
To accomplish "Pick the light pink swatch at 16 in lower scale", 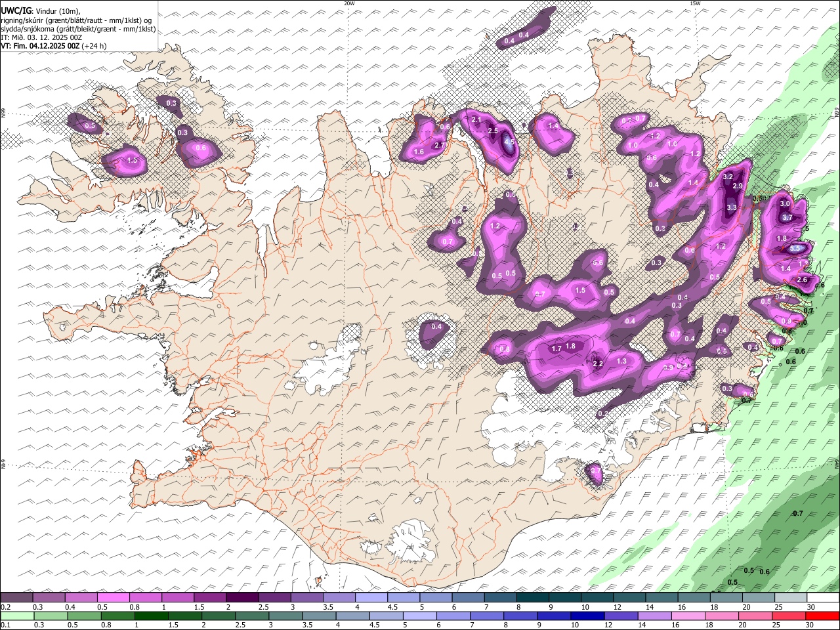I will point(688,616).
